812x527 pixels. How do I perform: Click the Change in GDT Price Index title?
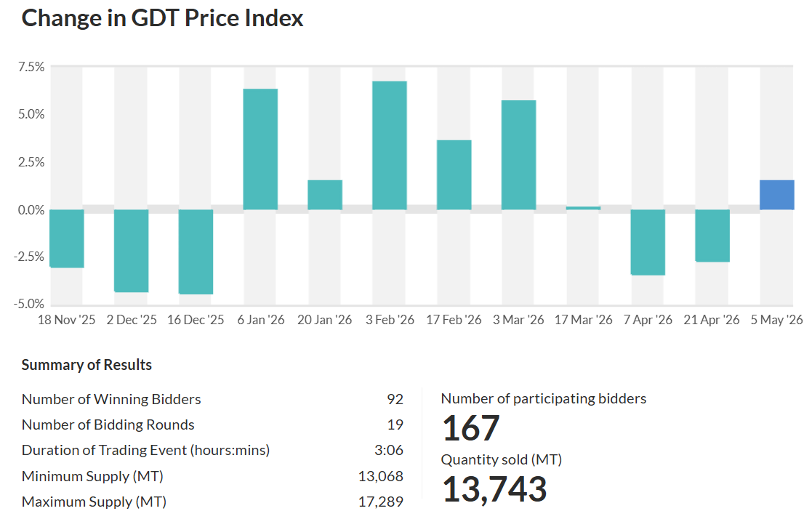coord(162,18)
